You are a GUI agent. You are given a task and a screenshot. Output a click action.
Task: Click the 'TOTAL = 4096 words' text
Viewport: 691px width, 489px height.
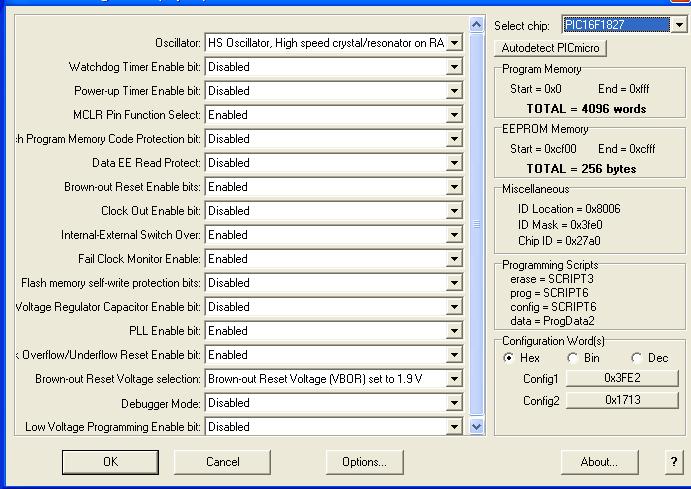click(586, 109)
